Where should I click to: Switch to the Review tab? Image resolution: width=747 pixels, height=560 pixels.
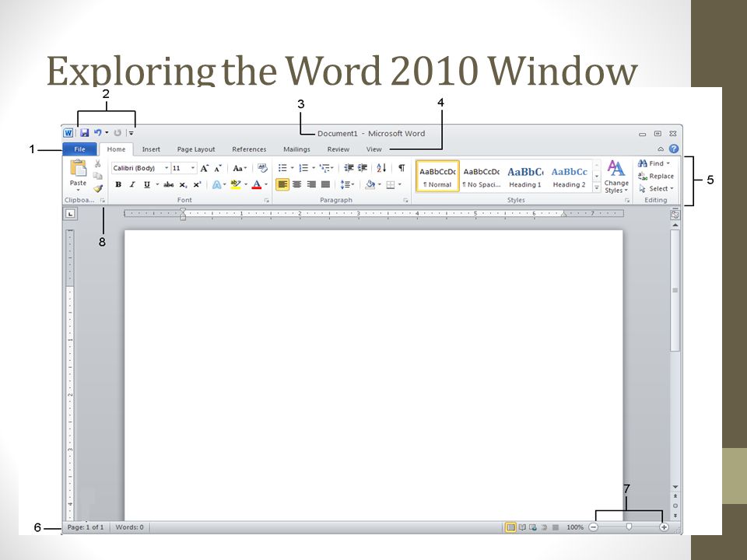coord(338,149)
